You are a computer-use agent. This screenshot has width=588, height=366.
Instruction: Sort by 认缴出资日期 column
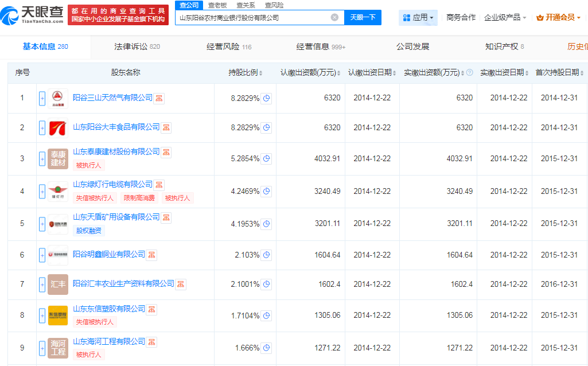[x=373, y=73]
